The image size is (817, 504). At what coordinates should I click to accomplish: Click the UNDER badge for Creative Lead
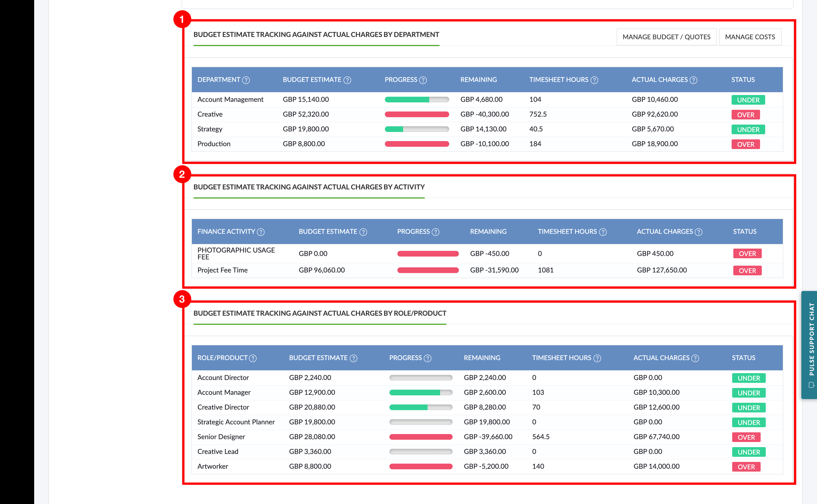(x=749, y=452)
